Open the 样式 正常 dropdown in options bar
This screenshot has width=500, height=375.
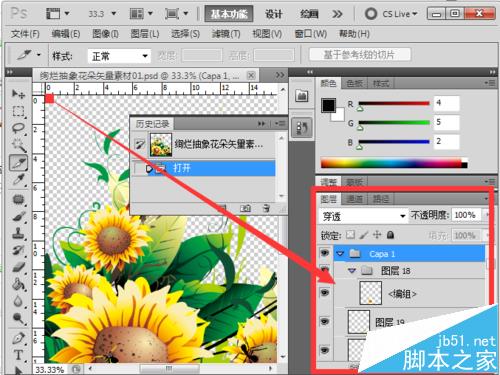pyautogui.click(x=119, y=56)
